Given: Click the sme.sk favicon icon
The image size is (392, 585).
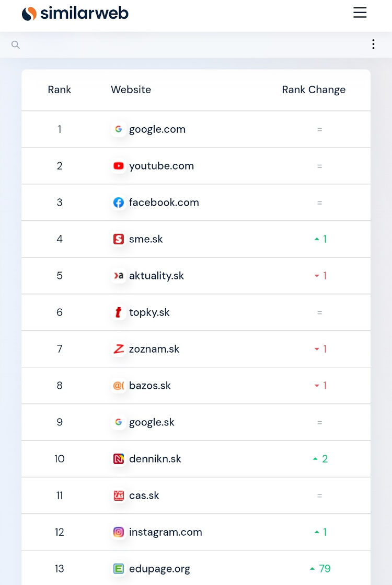Looking at the screenshot, I should [119, 239].
